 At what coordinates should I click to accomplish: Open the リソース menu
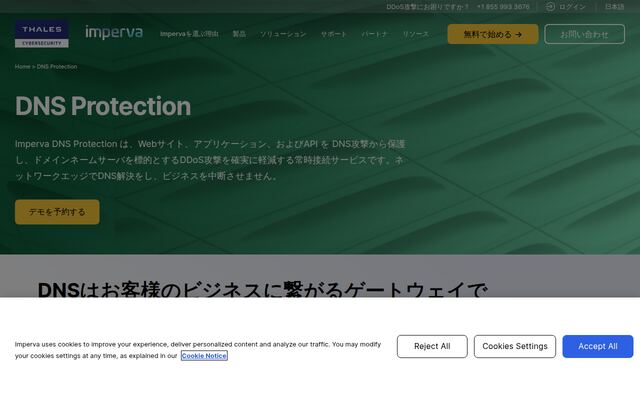click(416, 34)
